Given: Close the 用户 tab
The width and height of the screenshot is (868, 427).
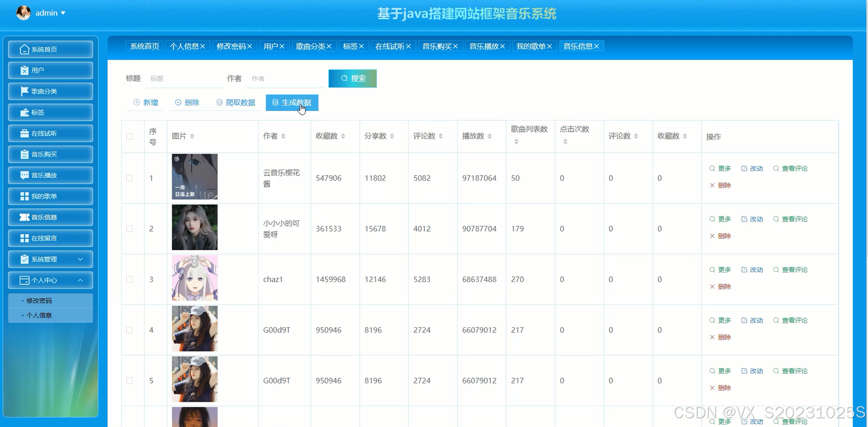Looking at the screenshot, I should 282,46.
